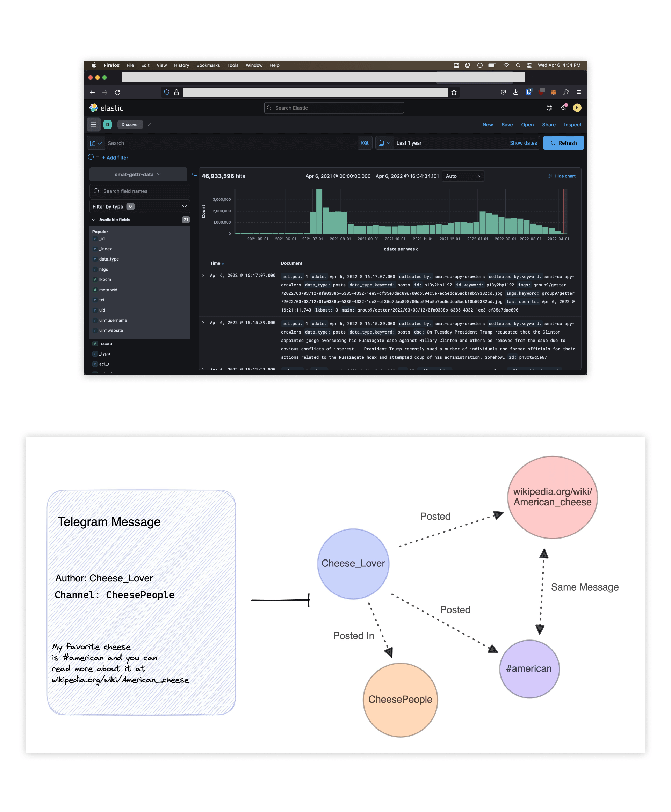The width and height of the screenshot is (671, 812).
Task: Click the Bitwarden shield extension icon
Action: pyautogui.click(x=528, y=92)
